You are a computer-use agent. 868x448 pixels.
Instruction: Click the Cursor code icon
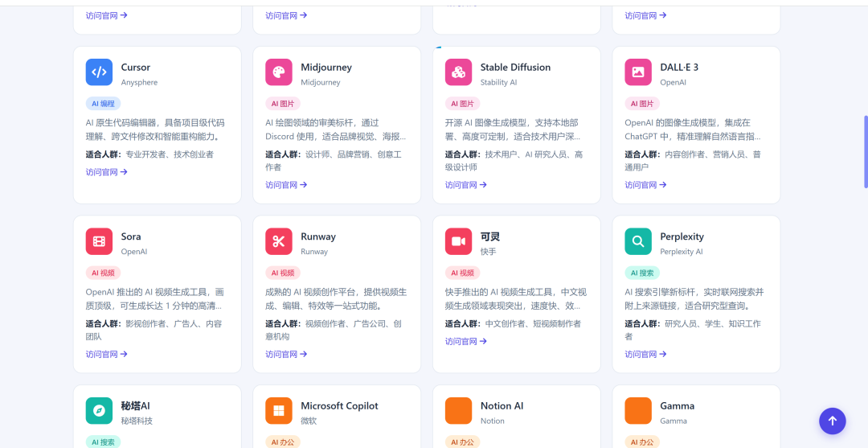pos(99,72)
